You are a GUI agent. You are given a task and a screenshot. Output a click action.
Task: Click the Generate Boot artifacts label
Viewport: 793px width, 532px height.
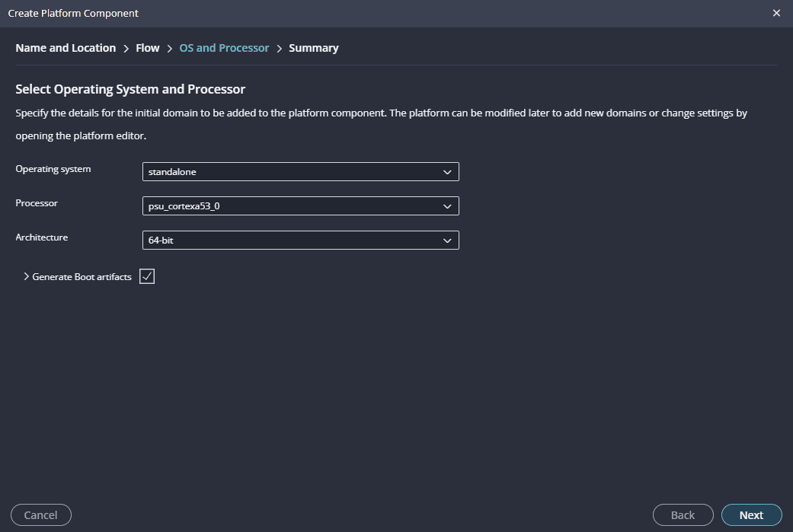click(x=82, y=277)
